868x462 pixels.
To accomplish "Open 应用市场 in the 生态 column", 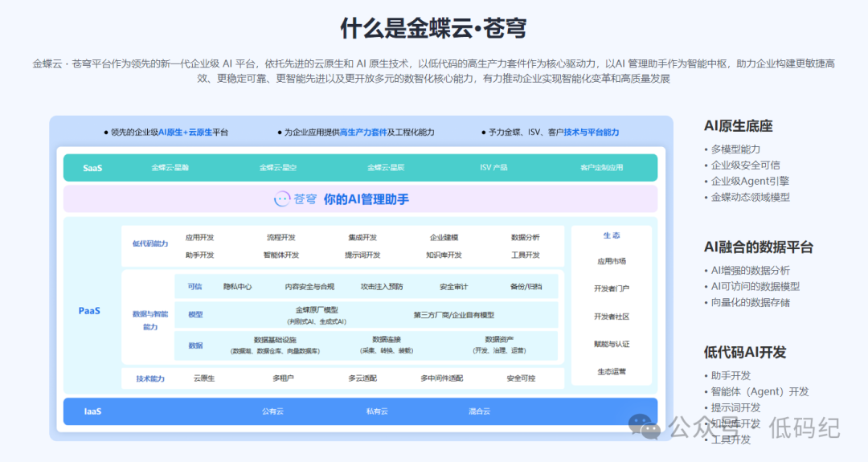I will click(x=612, y=261).
